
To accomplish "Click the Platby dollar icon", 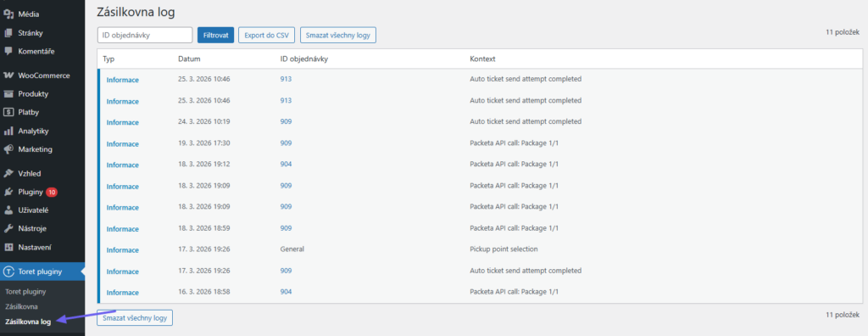I will pos(8,112).
